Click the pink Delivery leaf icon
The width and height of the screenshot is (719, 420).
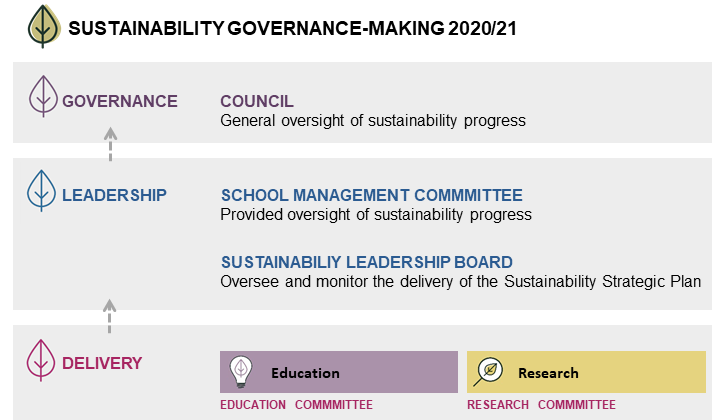(42, 360)
